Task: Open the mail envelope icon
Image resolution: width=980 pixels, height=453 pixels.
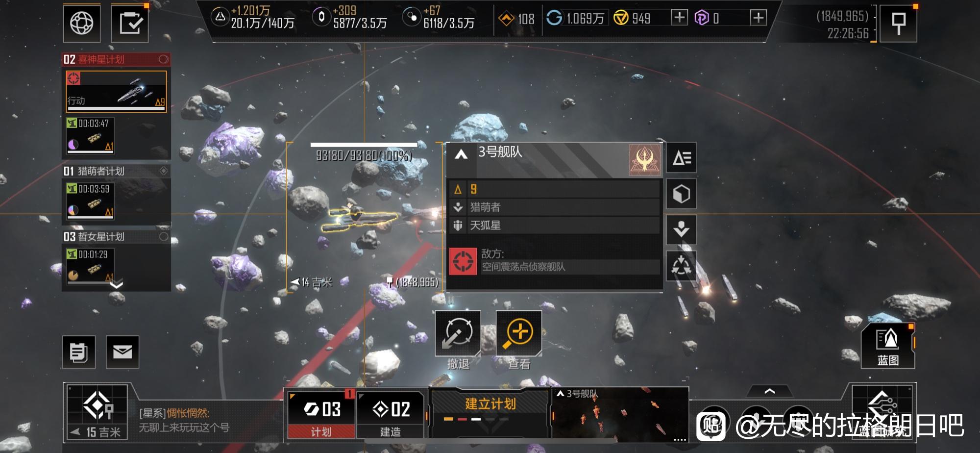Action: click(122, 352)
